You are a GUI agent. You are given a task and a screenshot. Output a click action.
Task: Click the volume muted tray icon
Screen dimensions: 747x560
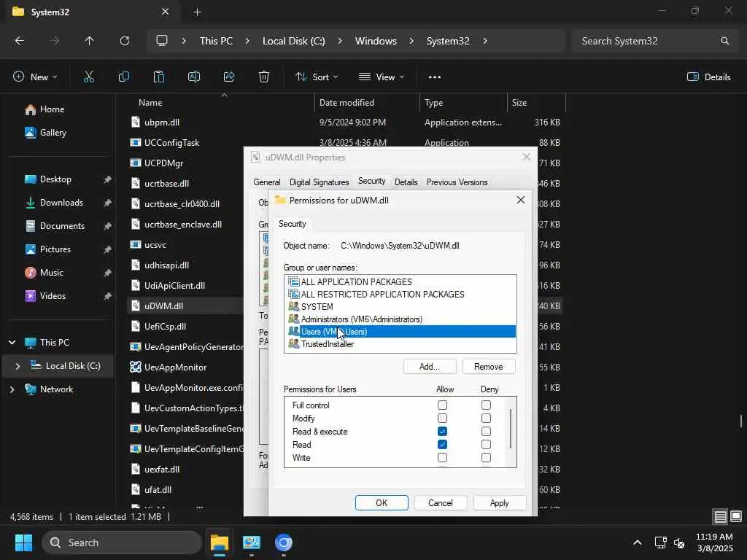pyautogui.click(x=679, y=542)
